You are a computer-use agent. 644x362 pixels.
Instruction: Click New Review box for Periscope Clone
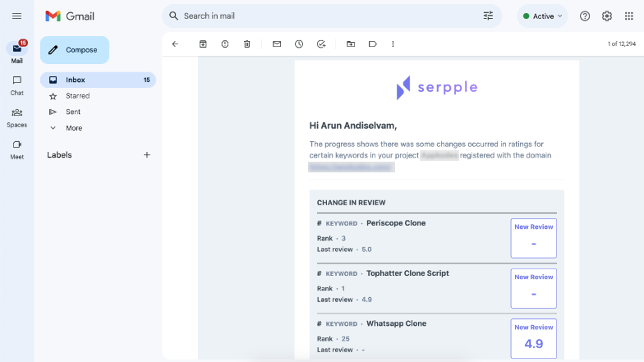click(x=534, y=238)
